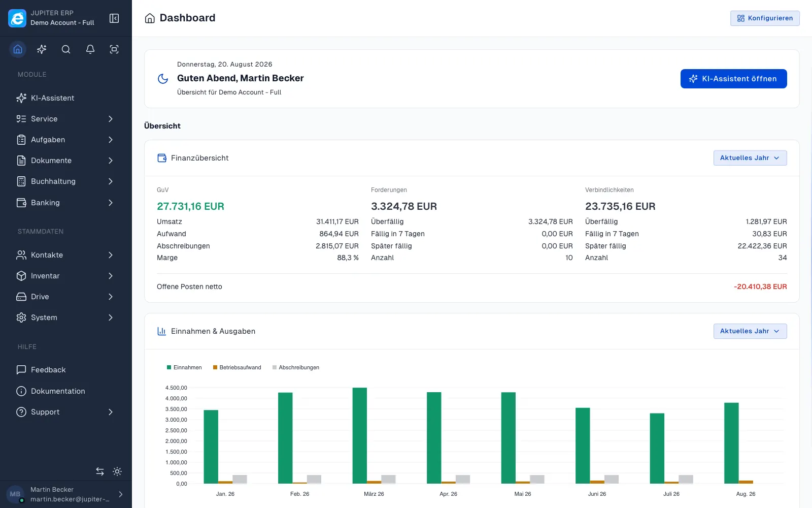
Task: Click the Jupiter ERP logo icon
Action: tap(17, 18)
